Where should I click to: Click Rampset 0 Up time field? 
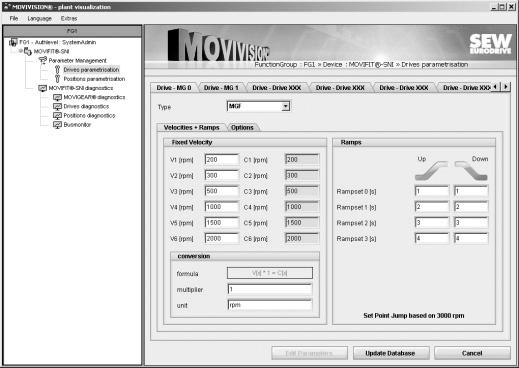click(432, 191)
